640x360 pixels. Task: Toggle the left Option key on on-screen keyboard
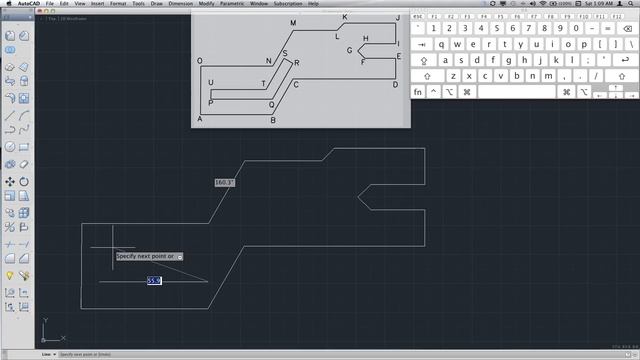click(x=449, y=92)
